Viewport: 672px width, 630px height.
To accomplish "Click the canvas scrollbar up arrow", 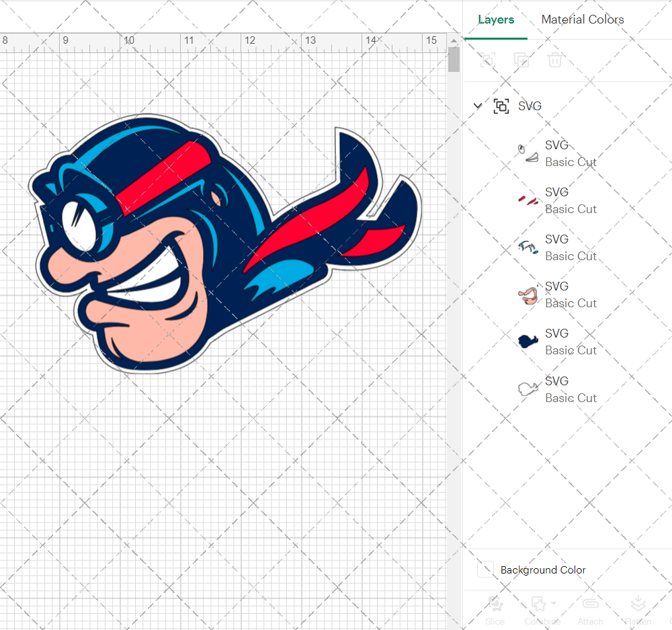I will [x=454, y=41].
